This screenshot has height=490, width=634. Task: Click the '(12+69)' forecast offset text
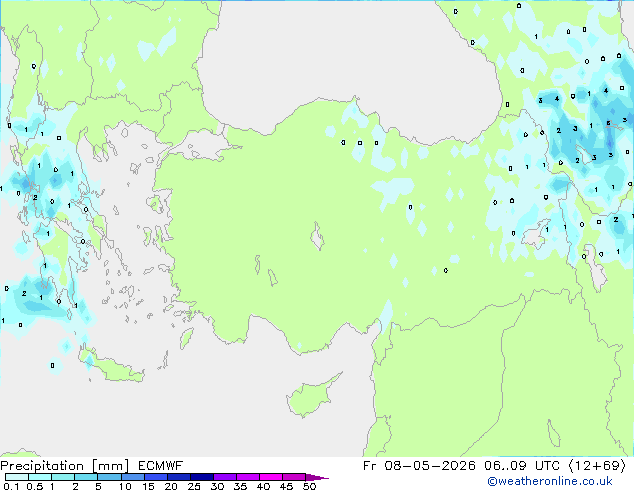pos(598,466)
